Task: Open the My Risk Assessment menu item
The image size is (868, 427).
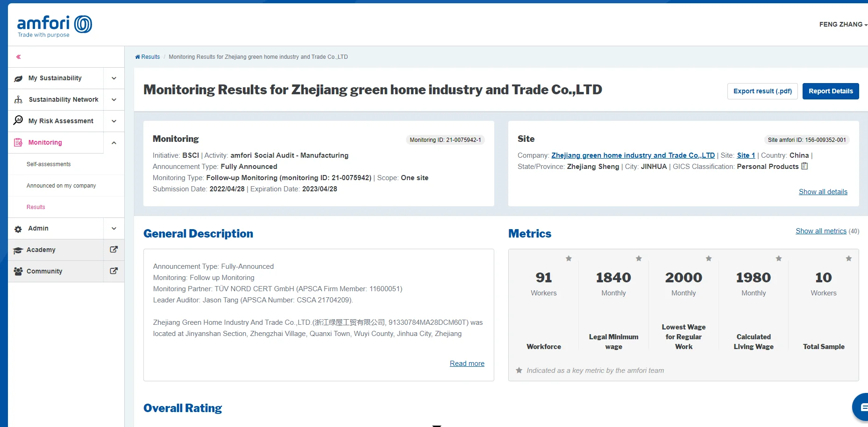Action: [56, 121]
